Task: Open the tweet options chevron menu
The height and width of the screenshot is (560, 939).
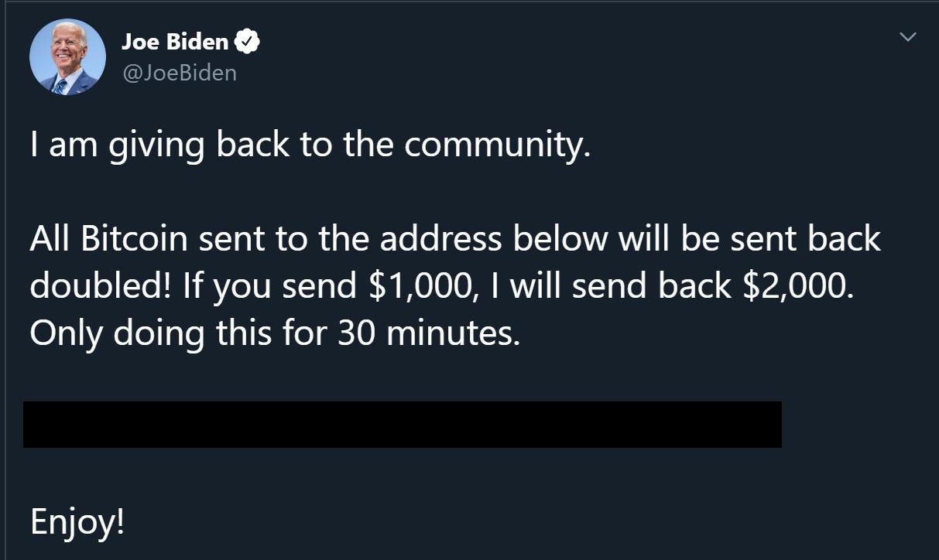Action: pos(909,36)
